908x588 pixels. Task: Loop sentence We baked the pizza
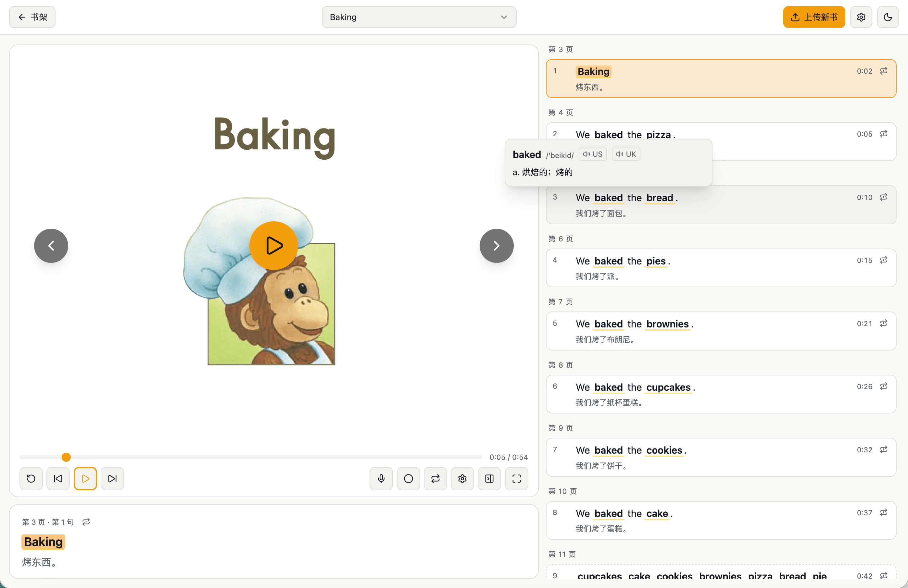[x=884, y=134]
